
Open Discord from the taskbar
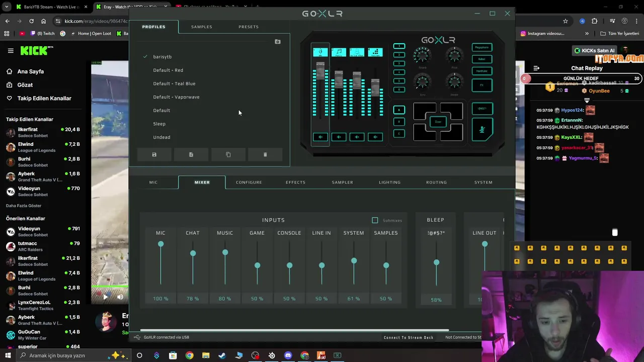click(288, 355)
